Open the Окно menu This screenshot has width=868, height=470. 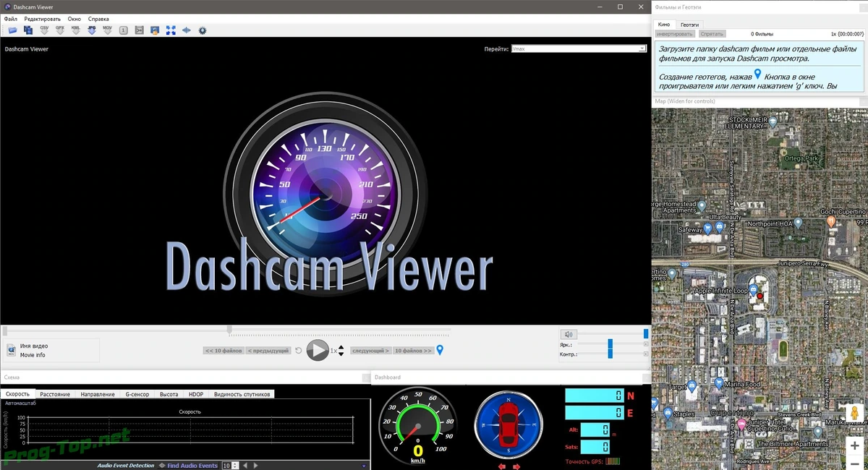75,18
